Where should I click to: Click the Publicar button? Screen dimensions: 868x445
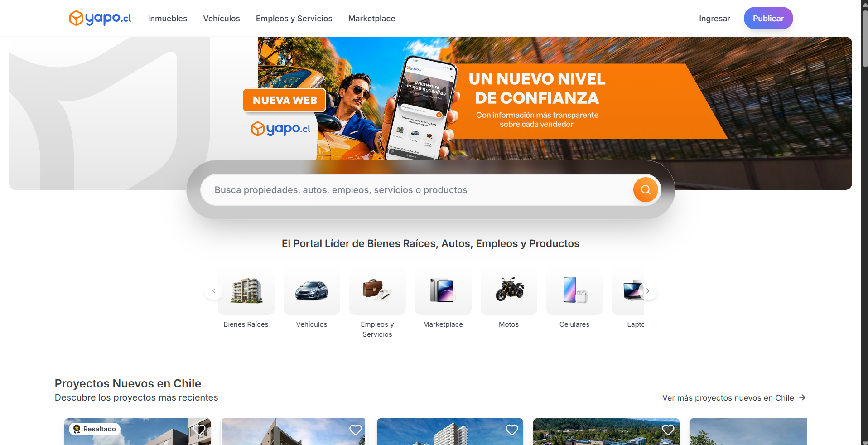[x=768, y=18]
